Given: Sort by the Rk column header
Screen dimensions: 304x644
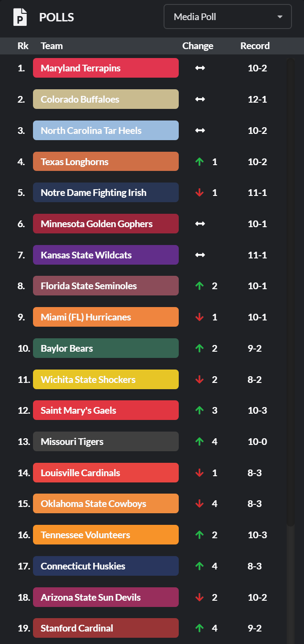Looking at the screenshot, I should pyautogui.click(x=23, y=46).
